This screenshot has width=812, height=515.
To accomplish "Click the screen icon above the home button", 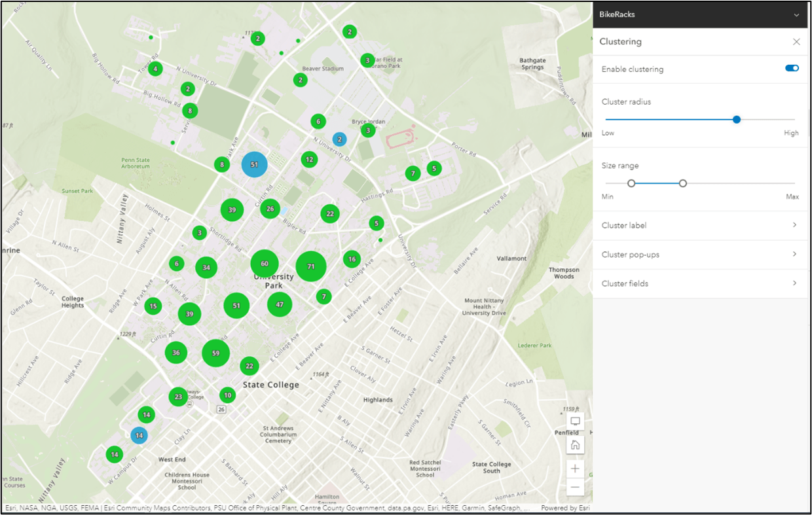I will (x=574, y=422).
